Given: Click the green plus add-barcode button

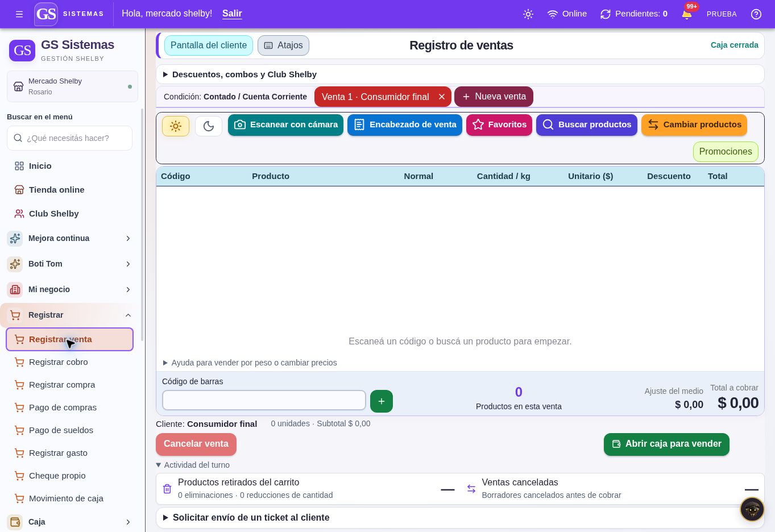Looking at the screenshot, I should [x=382, y=401].
